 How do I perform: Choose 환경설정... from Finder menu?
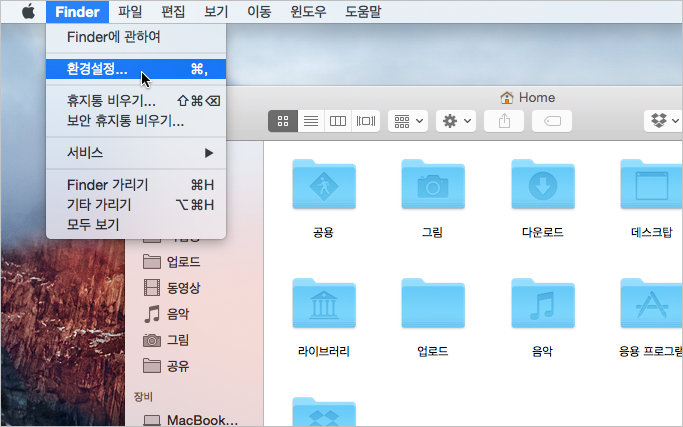click(x=136, y=69)
